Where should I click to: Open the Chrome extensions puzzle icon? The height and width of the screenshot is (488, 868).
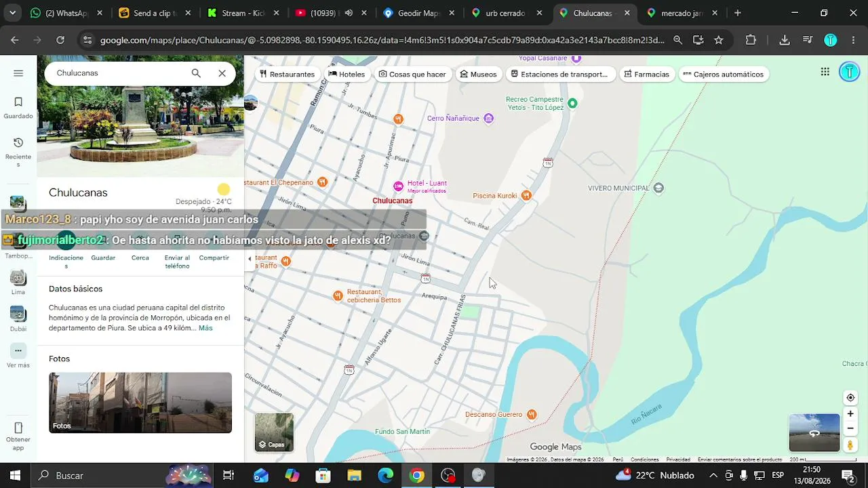(x=751, y=40)
